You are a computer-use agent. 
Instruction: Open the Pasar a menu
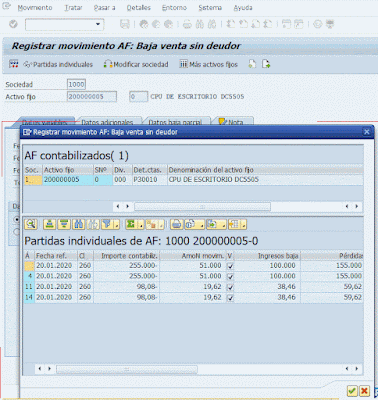104,8
